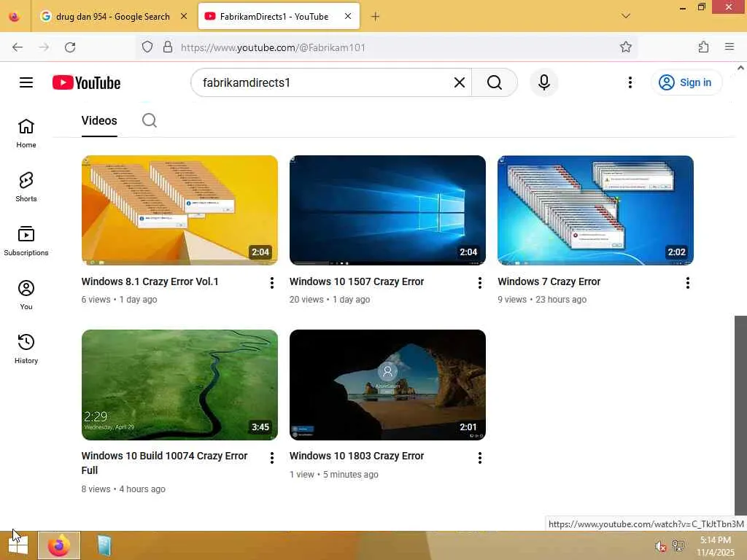The width and height of the screenshot is (747, 560).
Task: Open History in the sidebar
Action: coord(26,349)
